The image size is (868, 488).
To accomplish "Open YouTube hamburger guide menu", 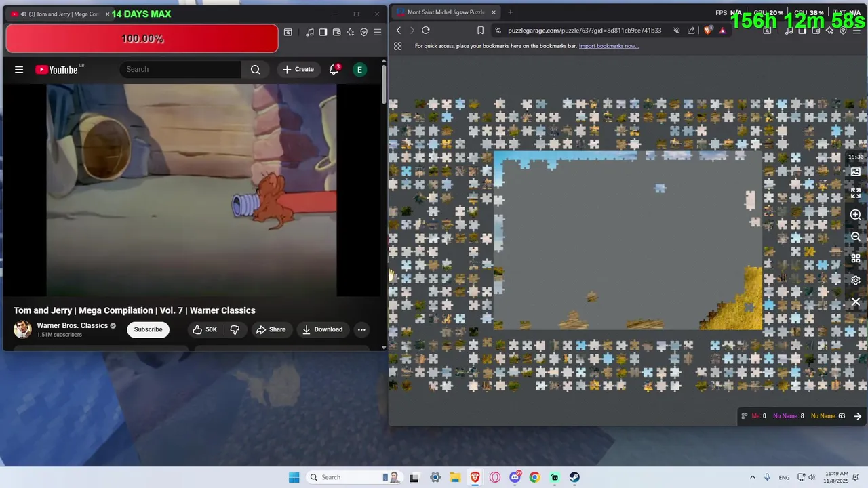I will [19, 69].
